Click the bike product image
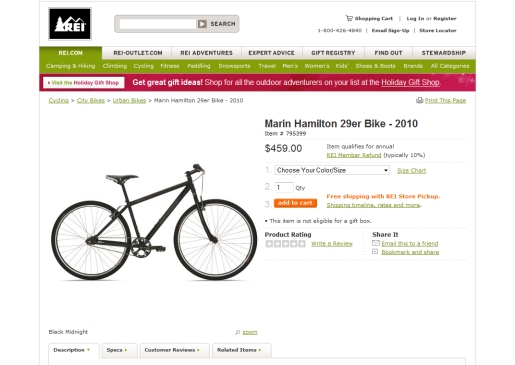515x365 pixels. click(154, 222)
